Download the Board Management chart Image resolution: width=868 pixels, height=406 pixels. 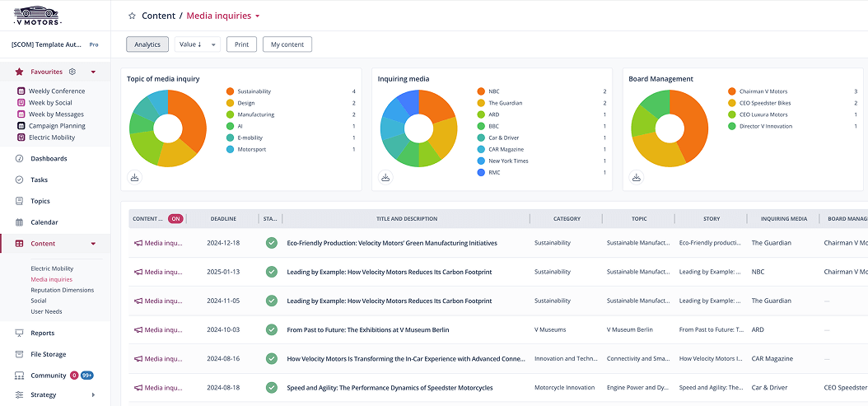[x=637, y=177]
